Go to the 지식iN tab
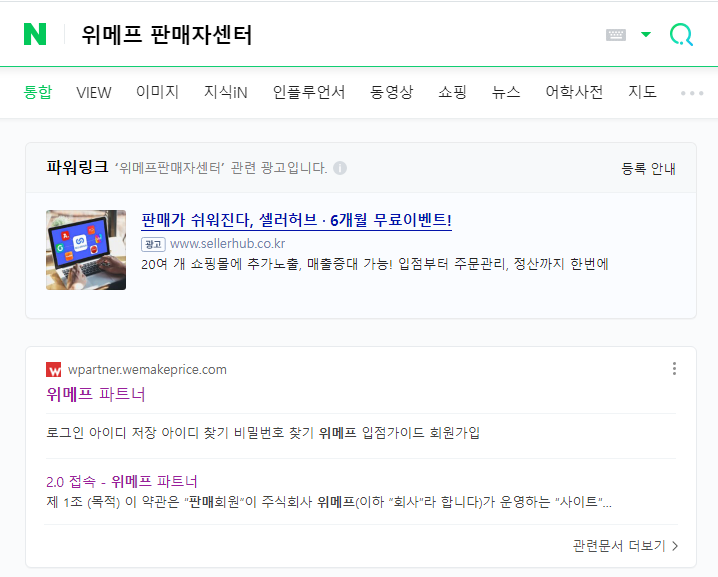 point(225,92)
